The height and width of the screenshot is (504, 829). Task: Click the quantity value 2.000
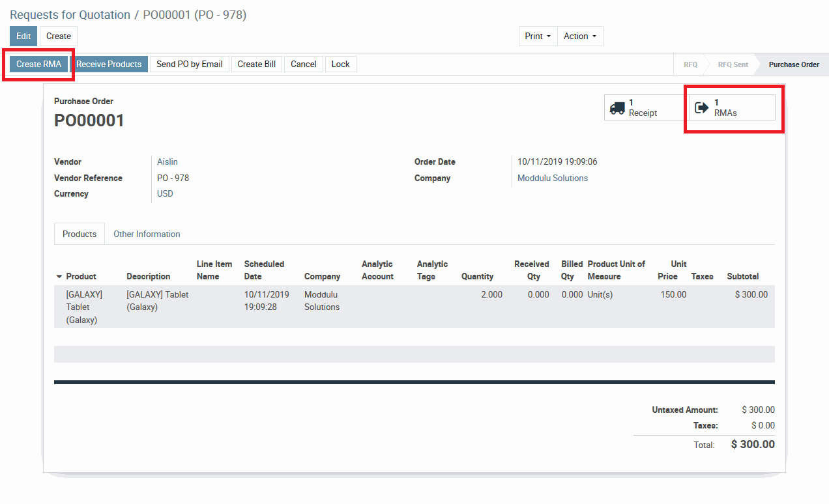coord(491,295)
